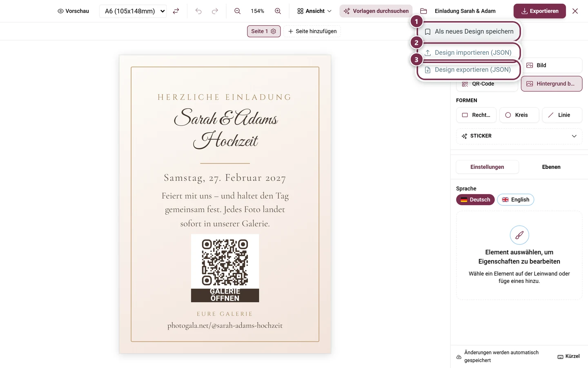Select the date text Samstag, 27. Februar 2027
The image size is (588, 368).
(225, 178)
